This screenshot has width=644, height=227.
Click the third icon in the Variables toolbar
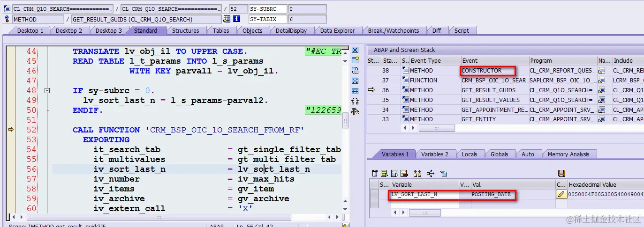pos(394,173)
